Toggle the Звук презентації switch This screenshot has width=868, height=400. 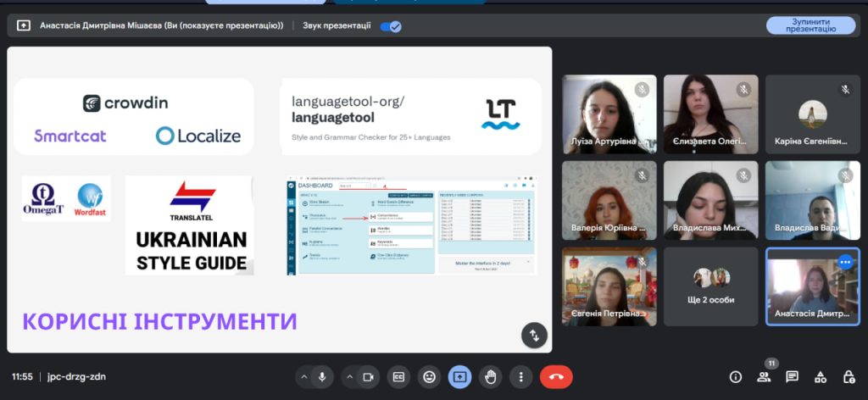pyautogui.click(x=391, y=26)
